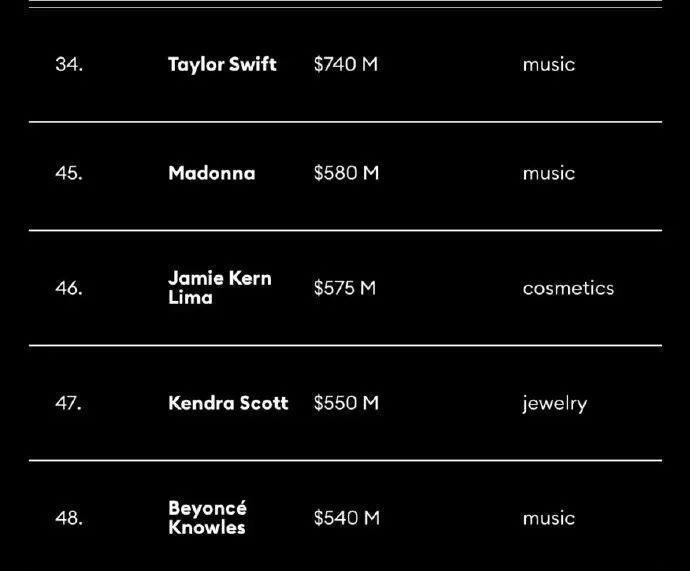Click the $540 M net worth value

pyautogui.click(x=346, y=518)
